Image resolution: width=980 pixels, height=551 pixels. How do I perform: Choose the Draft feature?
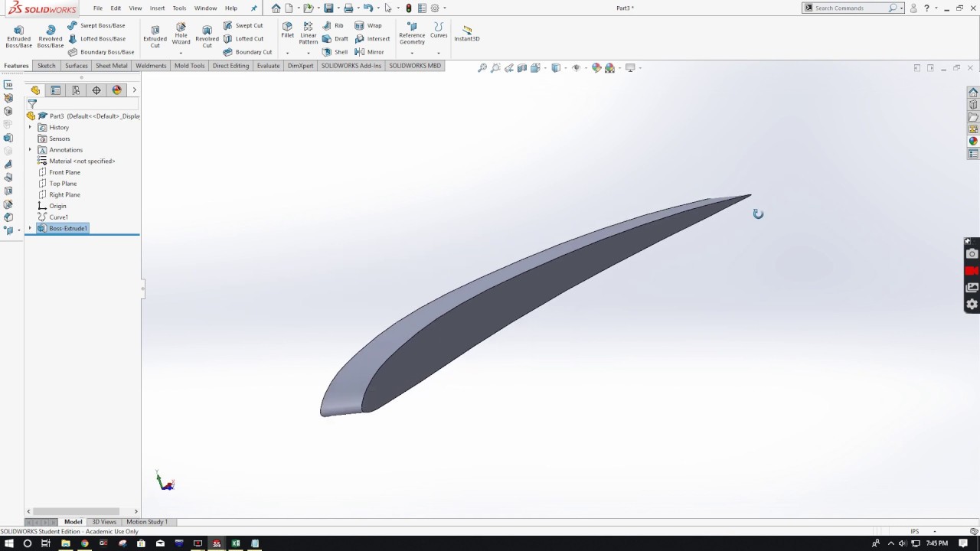coord(335,38)
